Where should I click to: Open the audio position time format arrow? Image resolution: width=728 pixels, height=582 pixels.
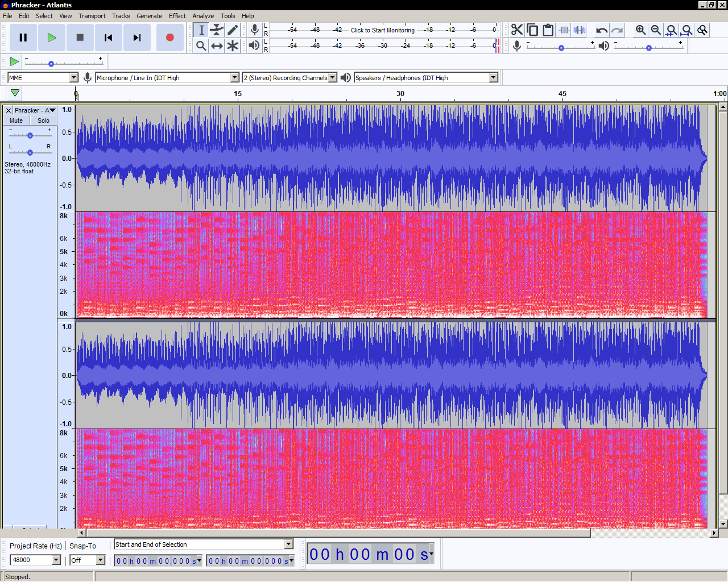tap(431, 554)
